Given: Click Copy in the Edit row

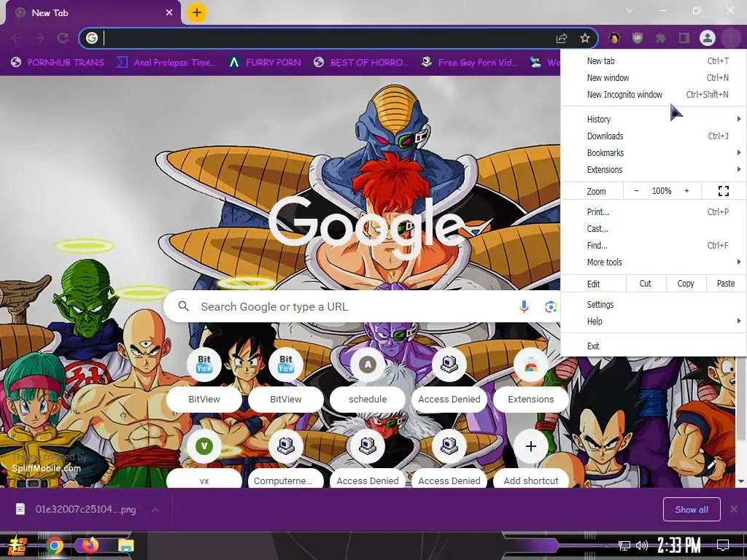Looking at the screenshot, I should point(686,284).
